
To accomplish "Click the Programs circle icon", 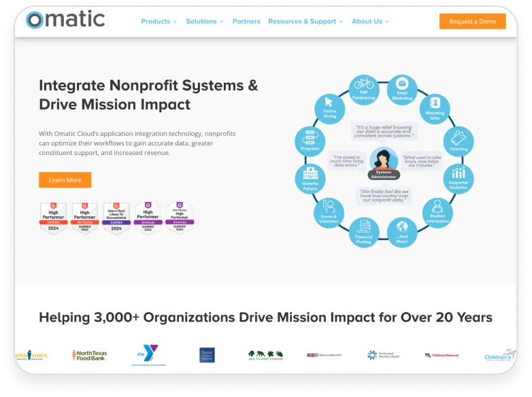I will click(310, 141).
